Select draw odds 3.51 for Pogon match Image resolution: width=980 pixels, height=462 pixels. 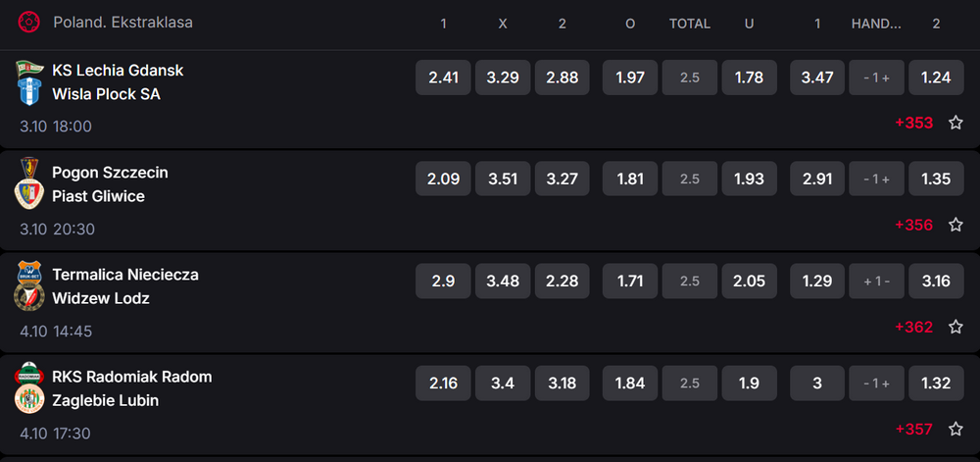(x=503, y=180)
